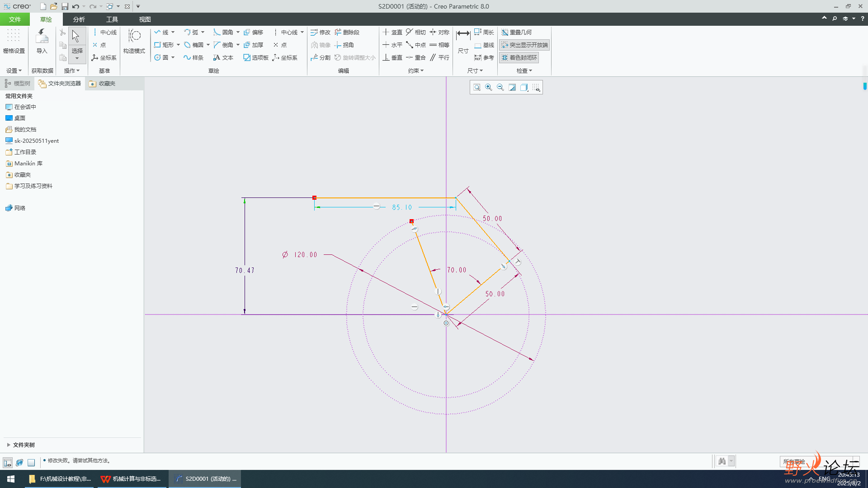Expand the 线 line type dropdown arrow
The width and height of the screenshot is (868, 488).
coord(173,32)
